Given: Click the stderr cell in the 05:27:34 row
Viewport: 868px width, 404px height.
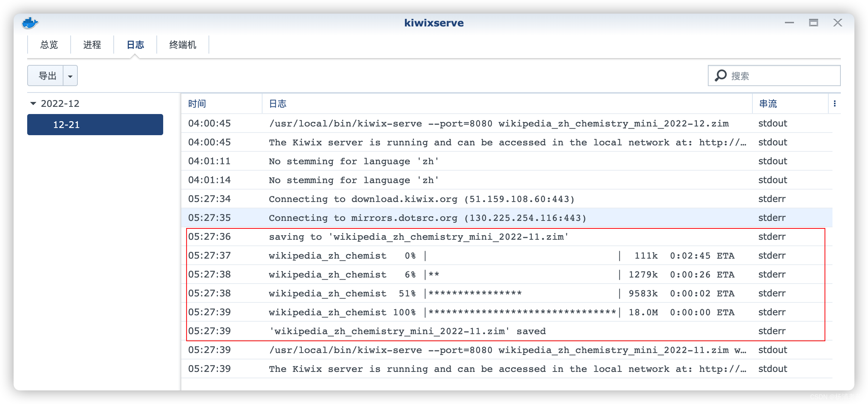Looking at the screenshot, I should 772,199.
